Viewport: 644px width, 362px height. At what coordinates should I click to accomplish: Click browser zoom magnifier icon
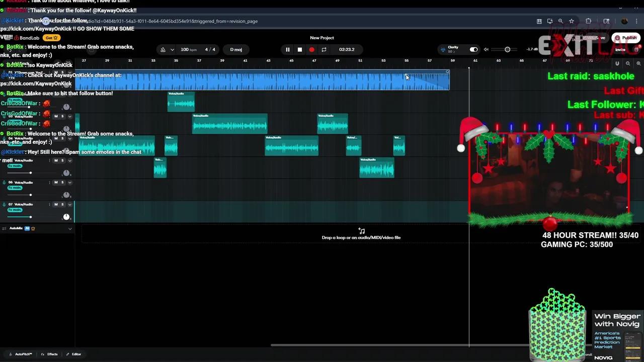point(560,21)
